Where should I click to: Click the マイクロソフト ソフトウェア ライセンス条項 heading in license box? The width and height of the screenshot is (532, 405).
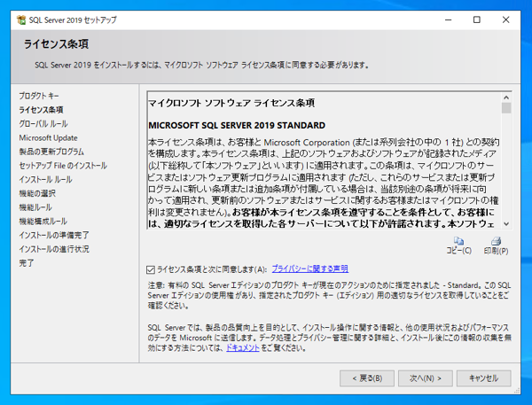click(x=231, y=103)
